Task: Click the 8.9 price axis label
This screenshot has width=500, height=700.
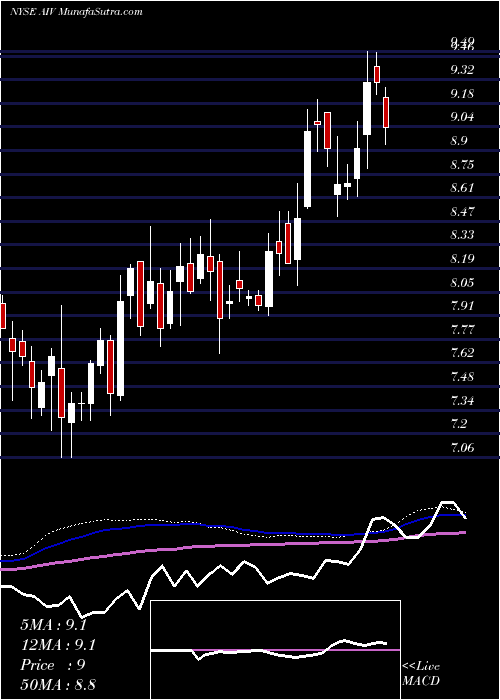Action: (461, 141)
